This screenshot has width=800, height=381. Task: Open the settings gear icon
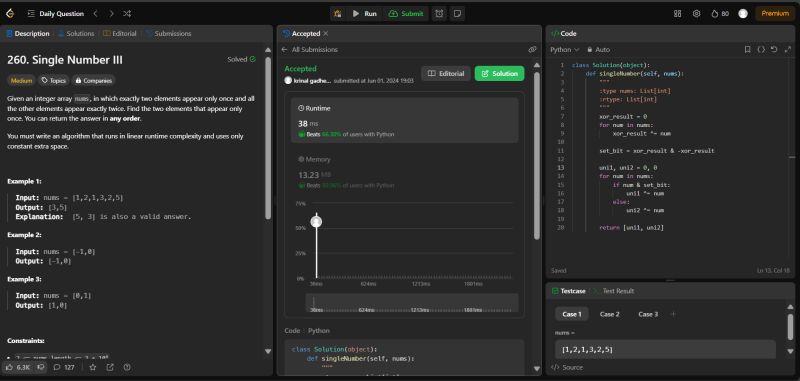(x=696, y=14)
